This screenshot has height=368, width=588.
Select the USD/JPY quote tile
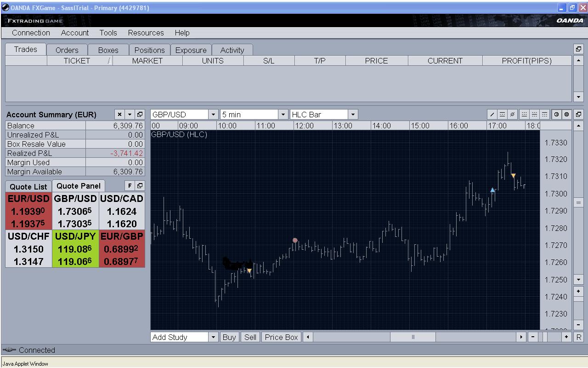[x=75, y=249]
